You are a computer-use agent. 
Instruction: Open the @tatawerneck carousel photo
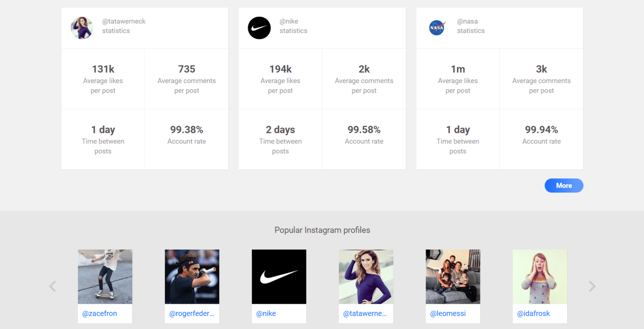[x=366, y=277]
